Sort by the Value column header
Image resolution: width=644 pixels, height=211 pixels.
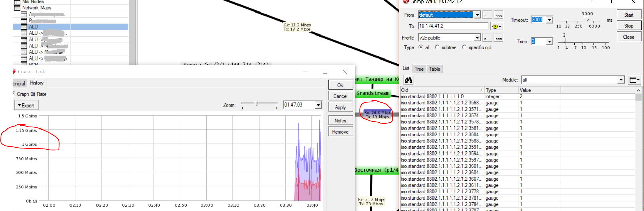click(539, 90)
